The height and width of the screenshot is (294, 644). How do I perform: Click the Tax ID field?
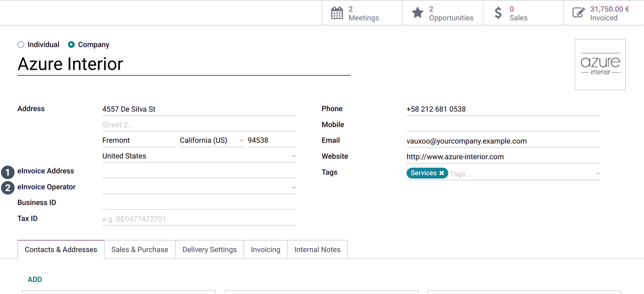click(199, 219)
